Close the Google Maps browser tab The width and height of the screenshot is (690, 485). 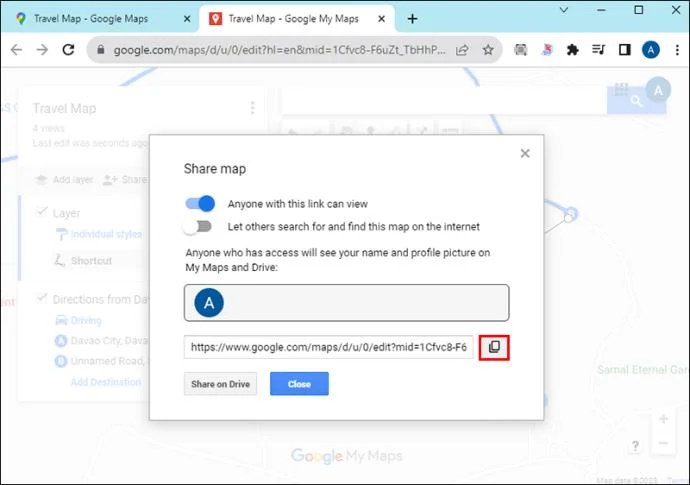pyautogui.click(x=187, y=19)
